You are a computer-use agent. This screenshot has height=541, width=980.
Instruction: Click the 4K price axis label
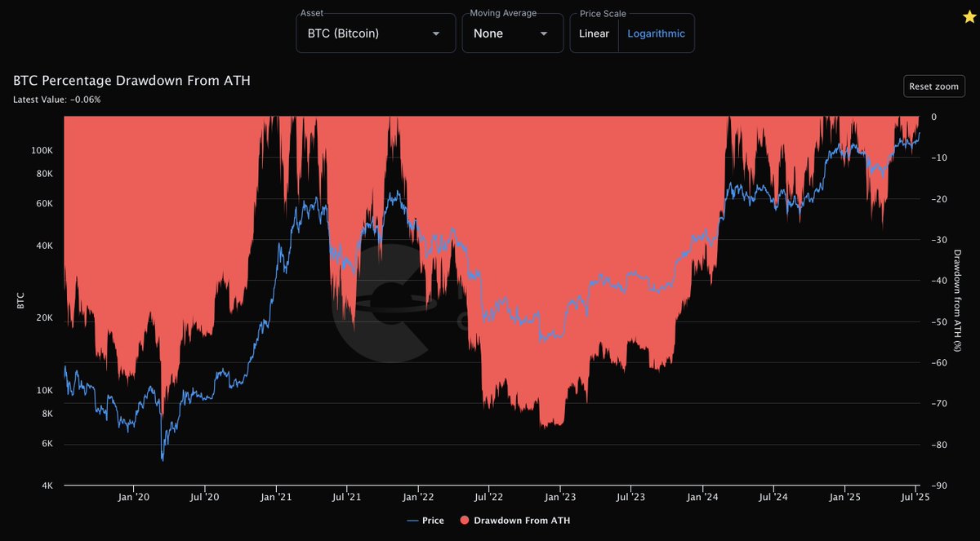point(47,486)
